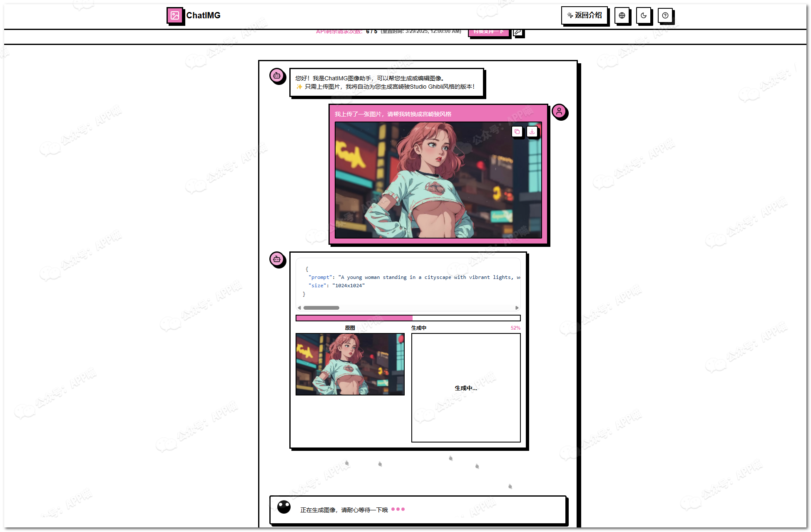Click the user avatar icon

pyautogui.click(x=559, y=111)
